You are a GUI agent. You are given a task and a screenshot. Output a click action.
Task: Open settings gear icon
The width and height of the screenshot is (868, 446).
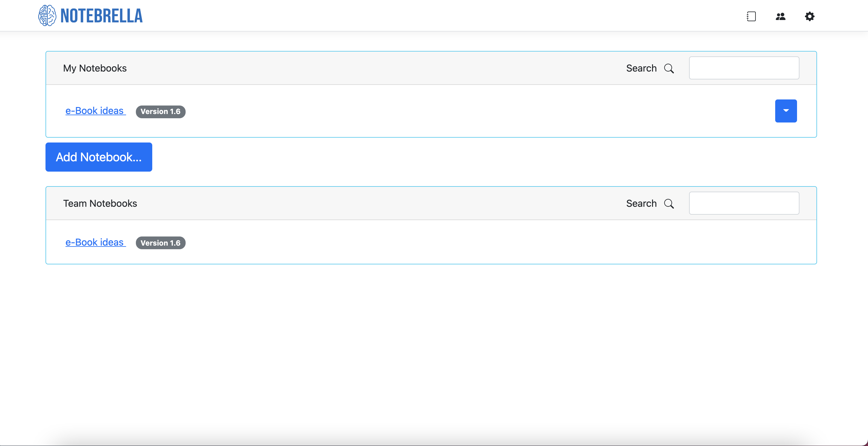(809, 16)
